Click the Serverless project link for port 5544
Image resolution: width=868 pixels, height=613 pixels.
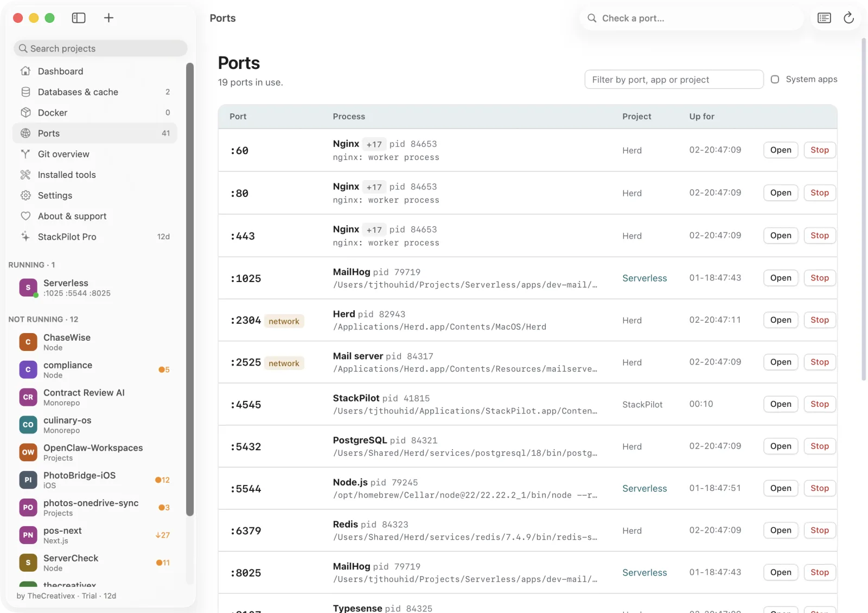click(x=644, y=488)
